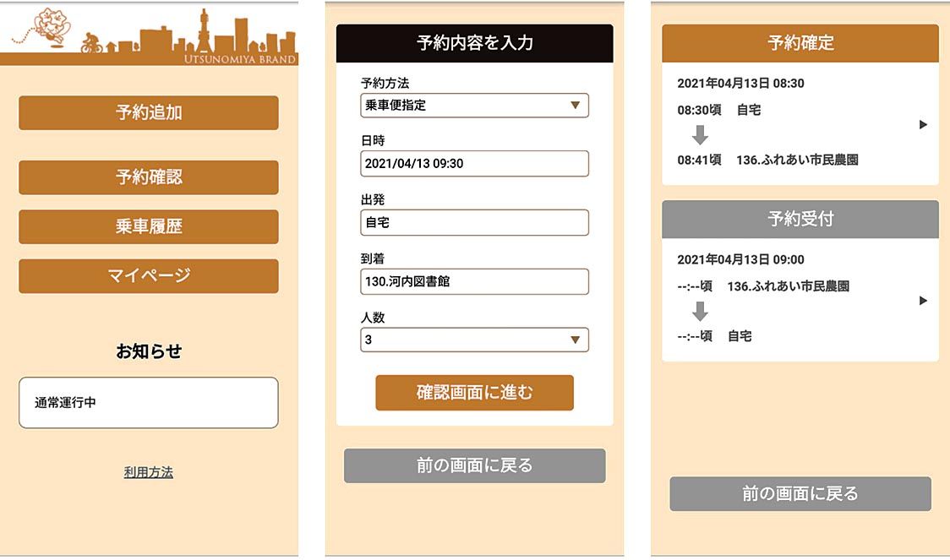Click the 通常運行中 notice box
950x560 pixels.
pyautogui.click(x=149, y=403)
